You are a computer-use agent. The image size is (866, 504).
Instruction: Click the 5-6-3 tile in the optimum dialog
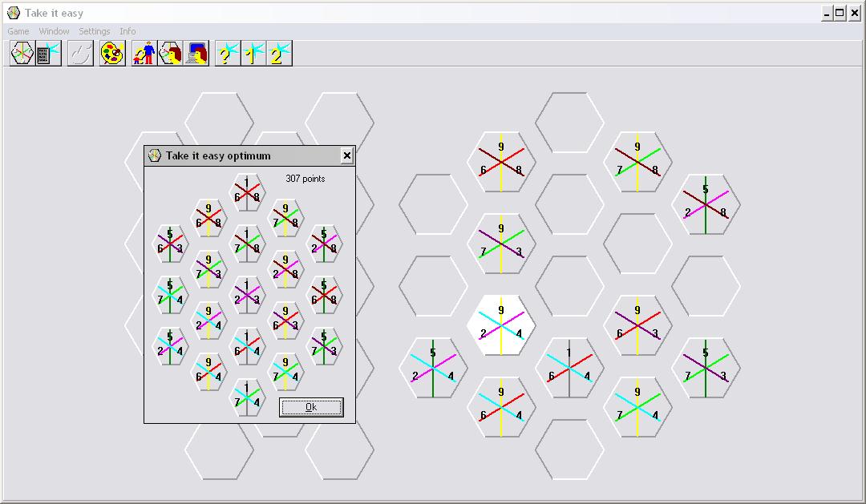click(170, 244)
